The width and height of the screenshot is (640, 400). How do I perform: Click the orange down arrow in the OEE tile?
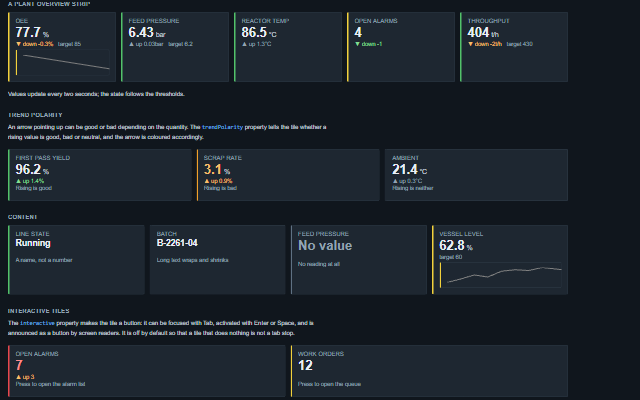click(18, 44)
